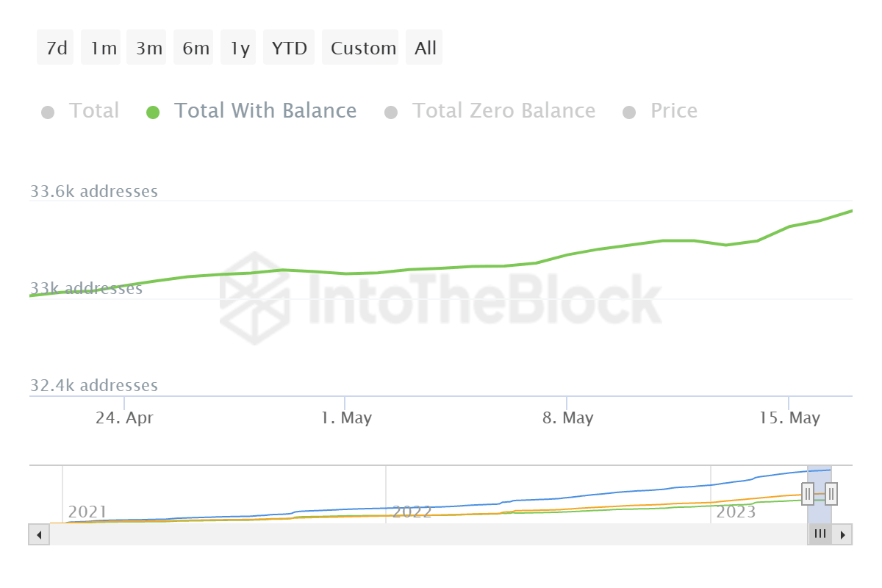Set the range to 6m

pos(196,49)
